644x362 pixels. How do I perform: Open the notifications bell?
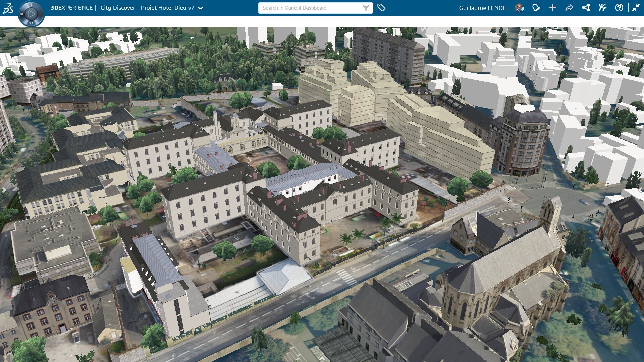click(536, 8)
